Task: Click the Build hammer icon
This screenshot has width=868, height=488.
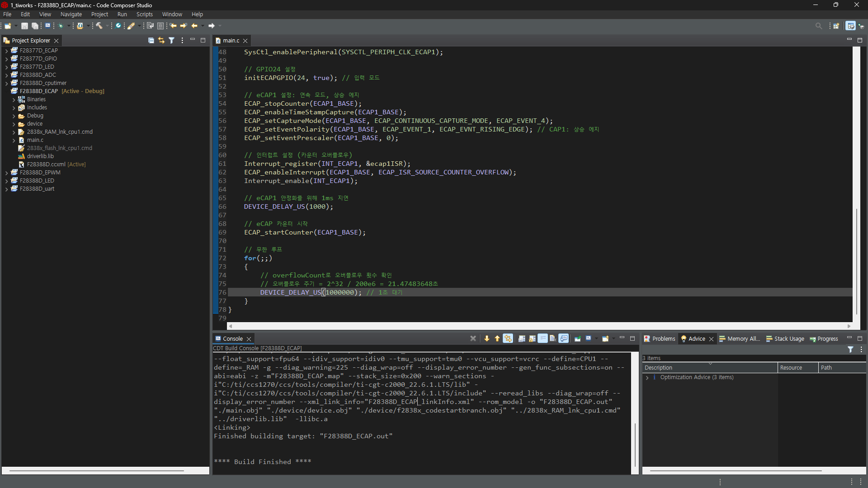Action: click(99, 26)
